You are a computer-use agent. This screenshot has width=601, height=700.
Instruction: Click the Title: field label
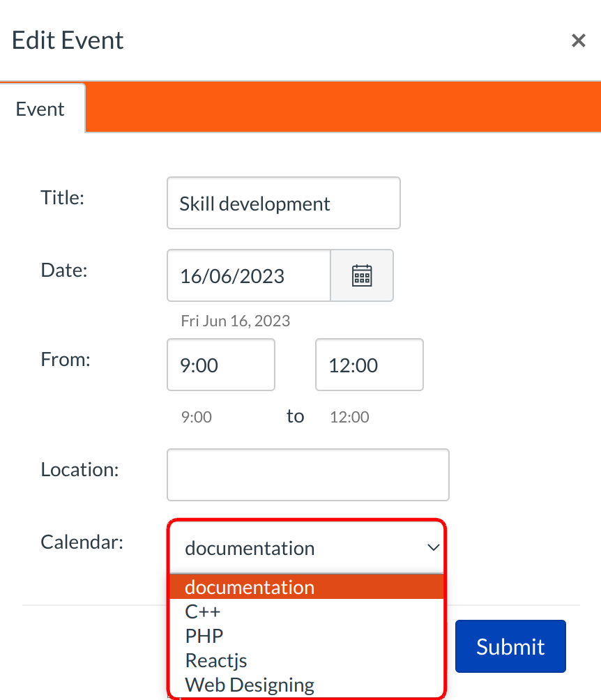(x=63, y=197)
